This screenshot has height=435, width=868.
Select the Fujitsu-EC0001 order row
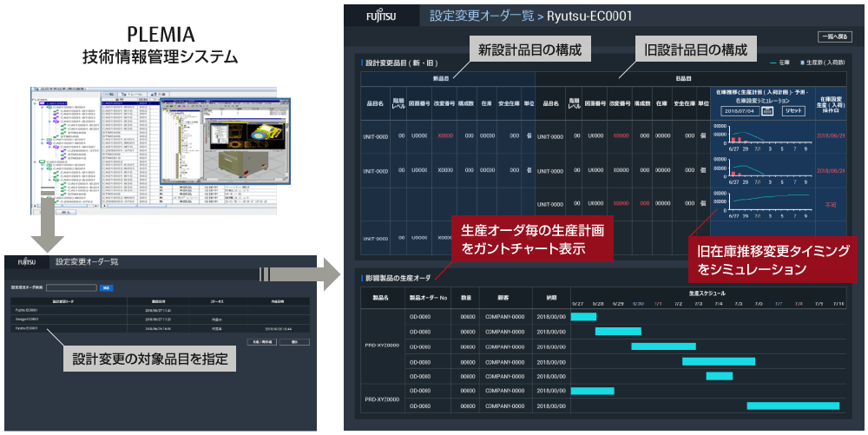[160, 311]
